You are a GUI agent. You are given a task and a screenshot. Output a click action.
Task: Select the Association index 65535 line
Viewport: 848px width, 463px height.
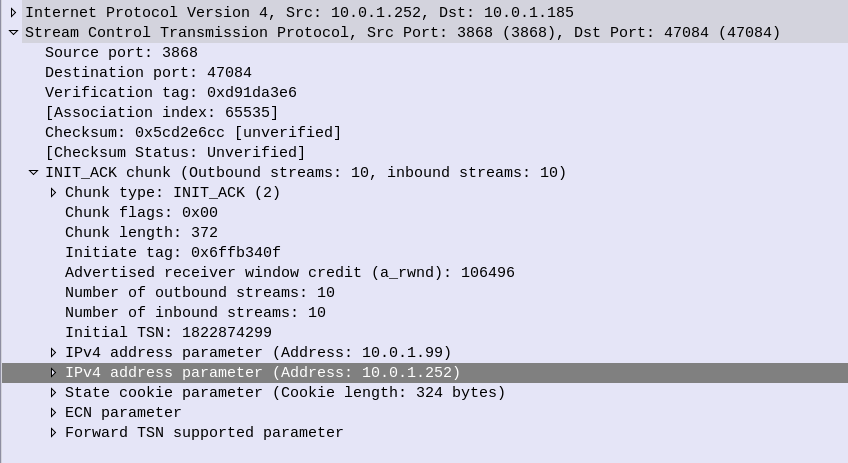click(161, 113)
